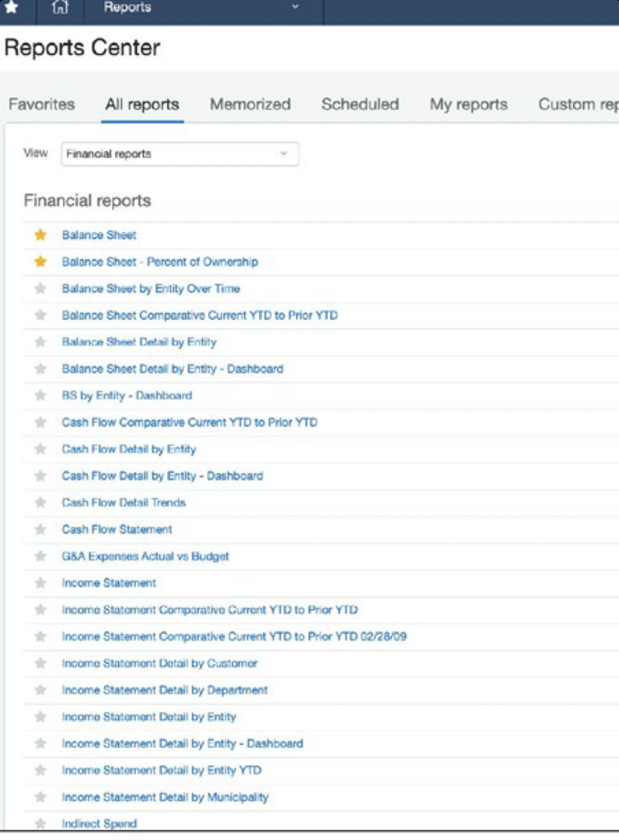Open Income Statement Comparative YTD 02/28/09 report
Viewport: 619px width, 840px height.
click(x=234, y=637)
